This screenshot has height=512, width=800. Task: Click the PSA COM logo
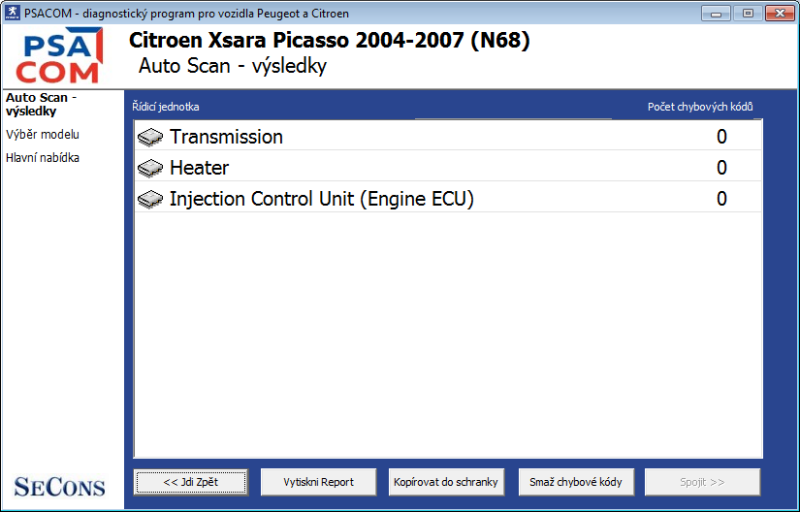[x=62, y=57]
